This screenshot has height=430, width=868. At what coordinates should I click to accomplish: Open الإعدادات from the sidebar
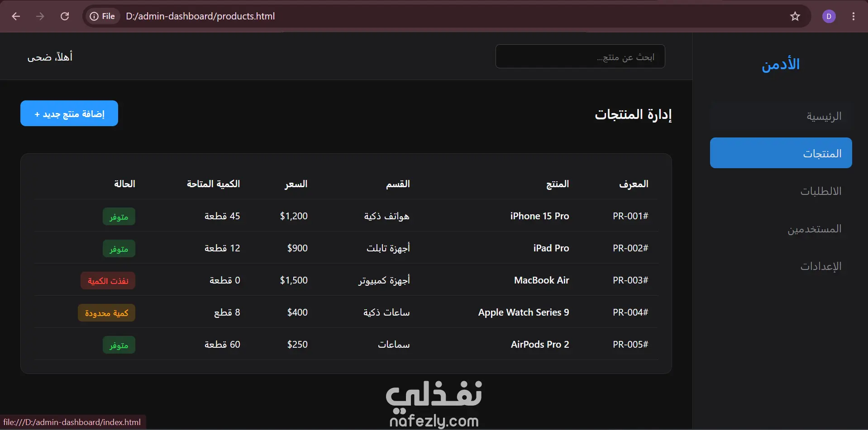(781, 266)
